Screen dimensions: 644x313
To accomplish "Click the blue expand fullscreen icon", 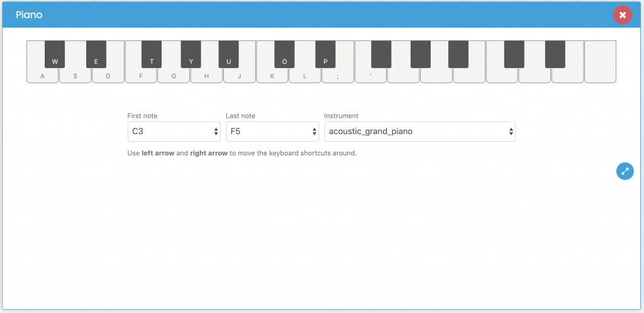I will [x=625, y=171].
